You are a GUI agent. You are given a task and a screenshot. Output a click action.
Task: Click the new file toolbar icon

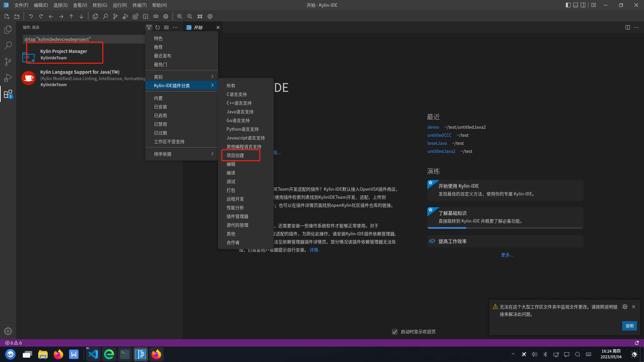pyautogui.click(x=7, y=16)
